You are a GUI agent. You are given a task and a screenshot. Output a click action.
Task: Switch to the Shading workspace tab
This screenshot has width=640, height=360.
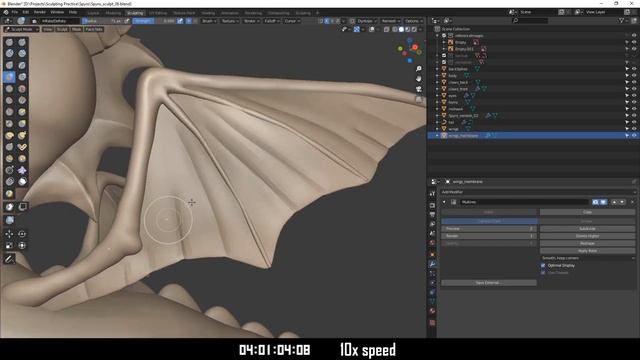pos(208,13)
